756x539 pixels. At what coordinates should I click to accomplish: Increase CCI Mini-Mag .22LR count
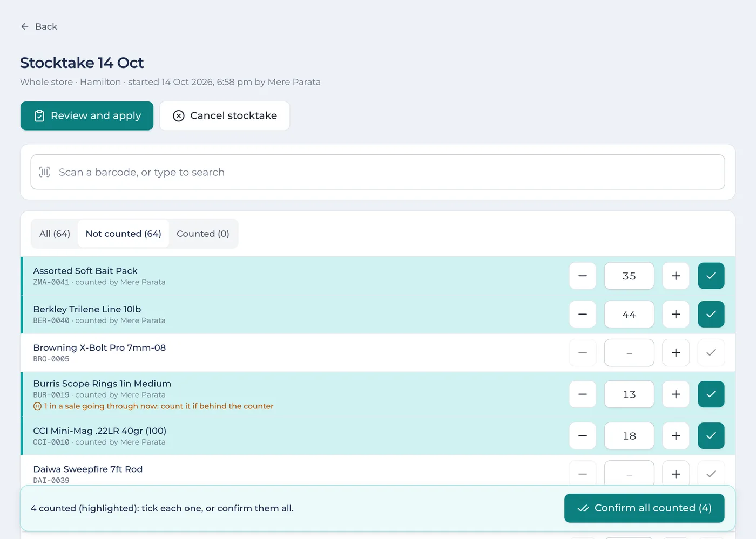click(x=676, y=436)
